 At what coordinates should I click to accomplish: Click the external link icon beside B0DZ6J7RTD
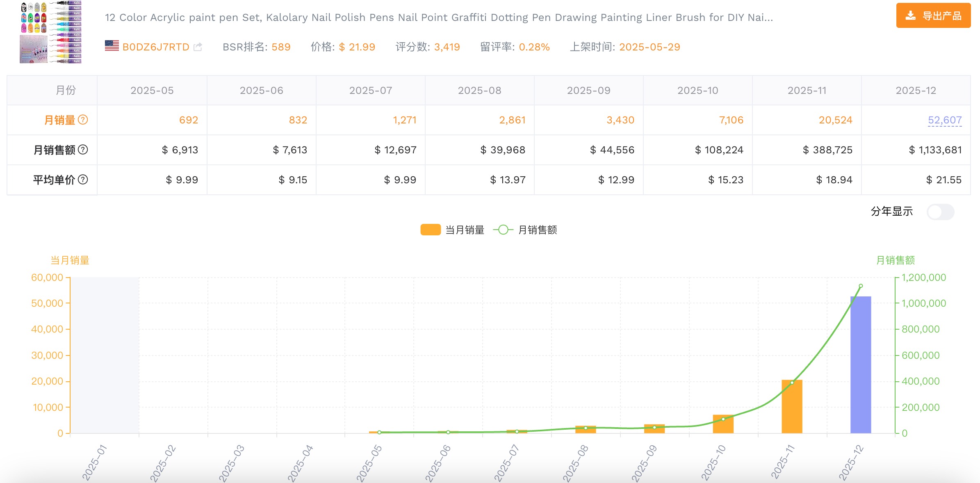click(198, 47)
